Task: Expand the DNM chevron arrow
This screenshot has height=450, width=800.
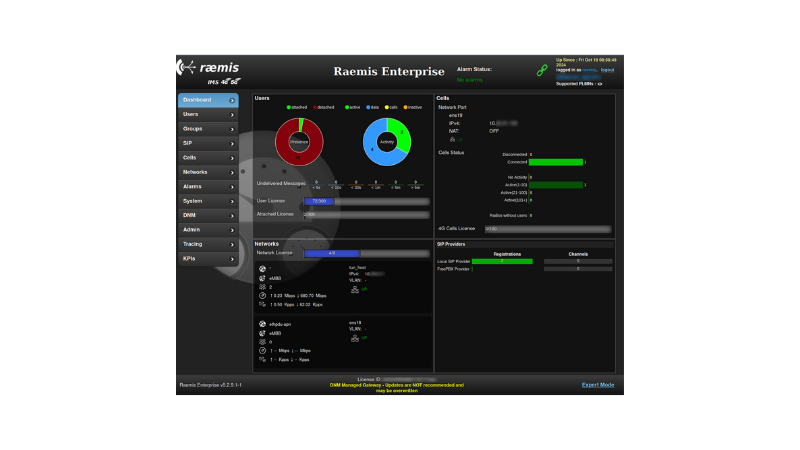Action: [x=232, y=216]
